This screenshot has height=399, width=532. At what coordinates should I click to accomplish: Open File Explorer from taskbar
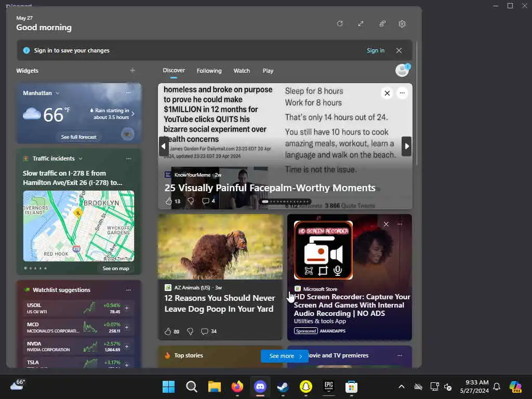click(215, 387)
